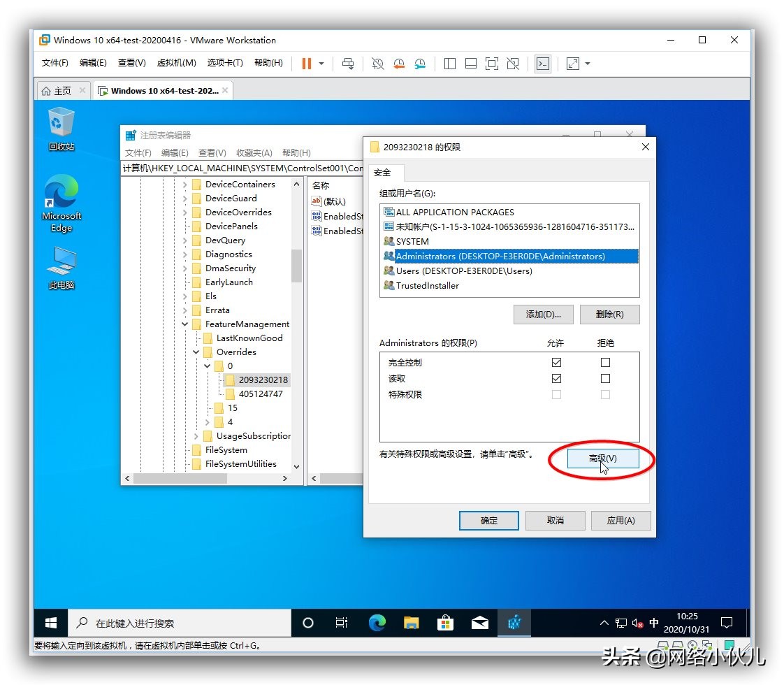Uncheck 允许 for 完全控制 permission
Image resolution: width=784 pixels, height=685 pixels.
pyautogui.click(x=556, y=362)
